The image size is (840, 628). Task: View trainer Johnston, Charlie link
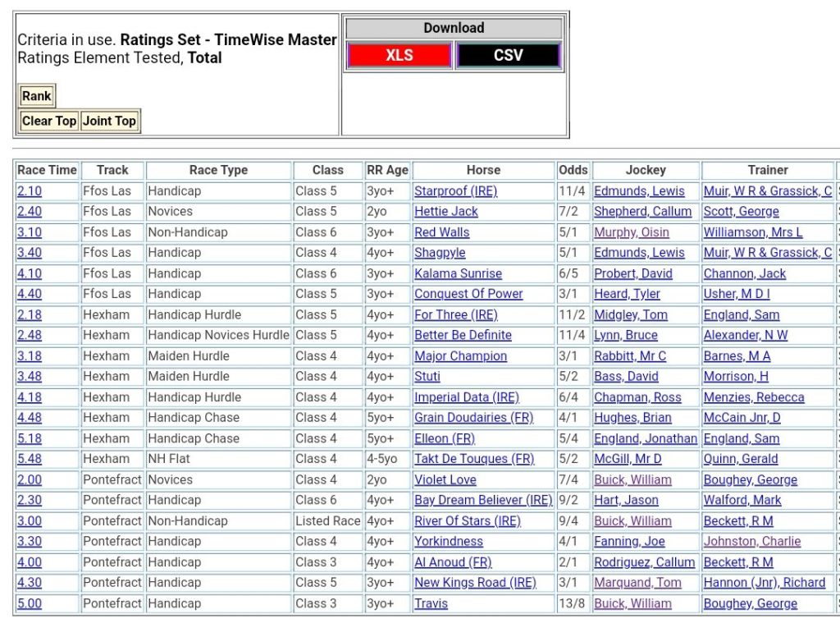751,541
